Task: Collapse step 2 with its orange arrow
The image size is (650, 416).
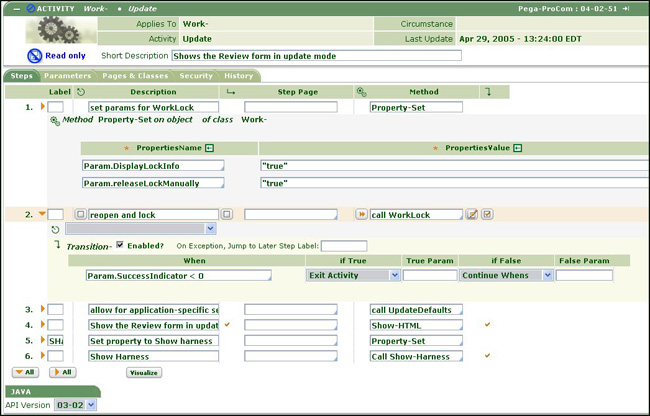Action: 42,214
